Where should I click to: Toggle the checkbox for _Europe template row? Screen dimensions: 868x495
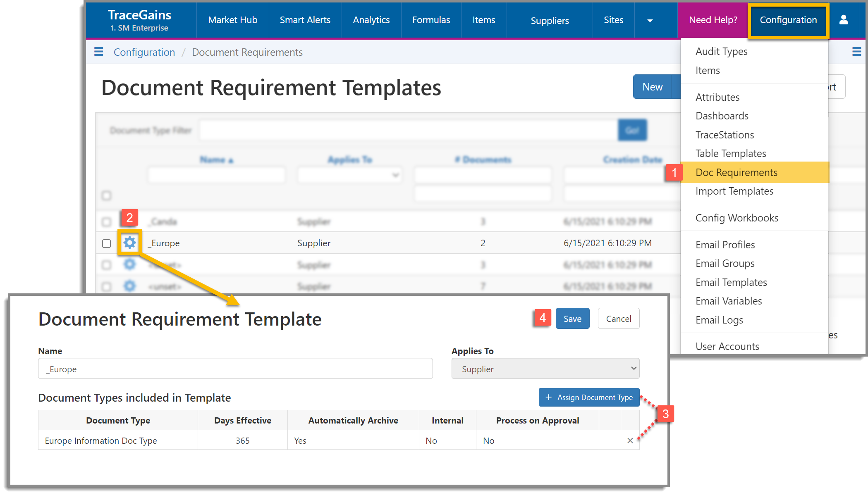pos(108,243)
